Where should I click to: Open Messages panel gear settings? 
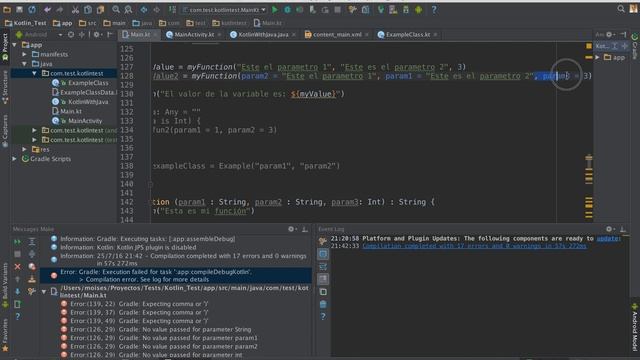[x=291, y=229]
